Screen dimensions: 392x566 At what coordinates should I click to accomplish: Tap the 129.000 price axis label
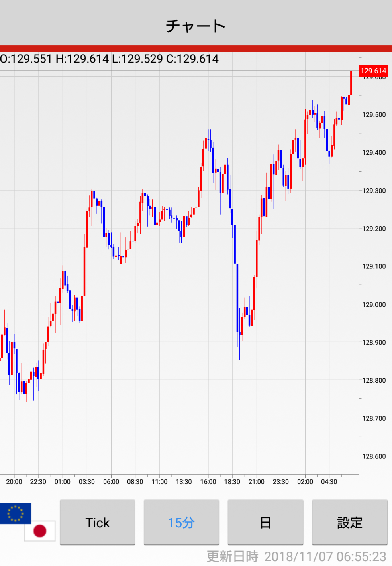pyautogui.click(x=374, y=304)
